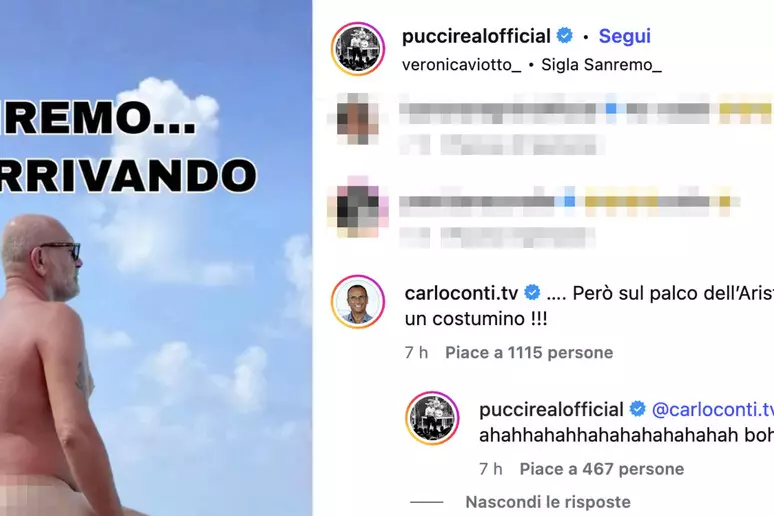Open the carloconti.tv username in comment
The height and width of the screenshot is (516, 774).
coord(461,293)
